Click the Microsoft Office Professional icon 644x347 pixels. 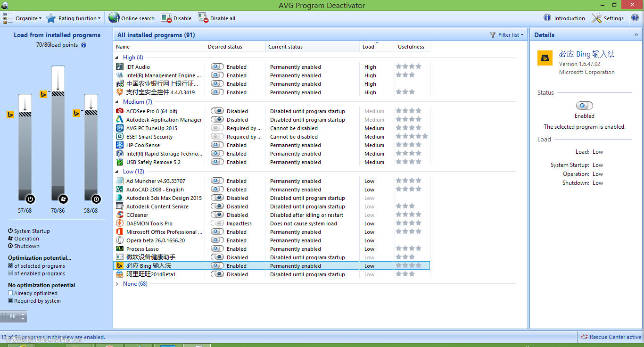(x=120, y=232)
